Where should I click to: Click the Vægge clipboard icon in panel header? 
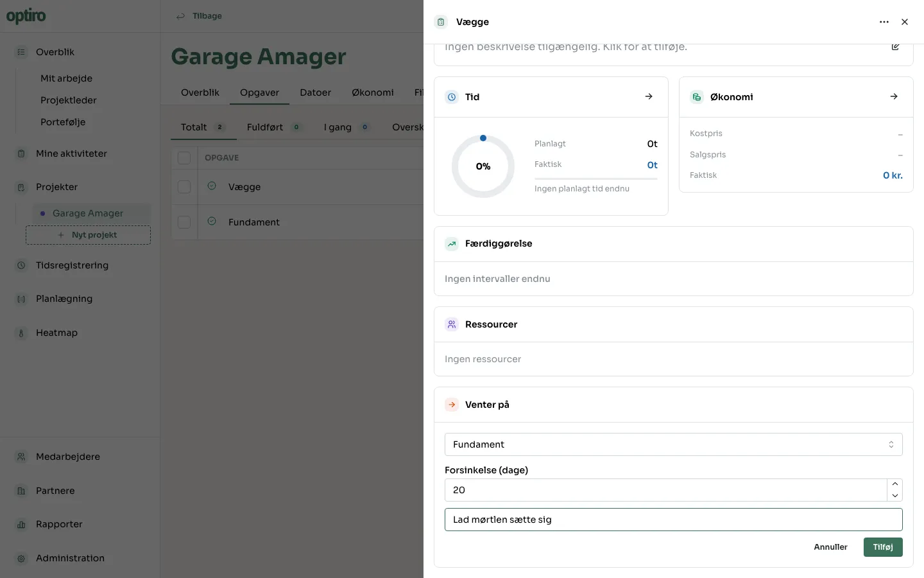click(441, 22)
